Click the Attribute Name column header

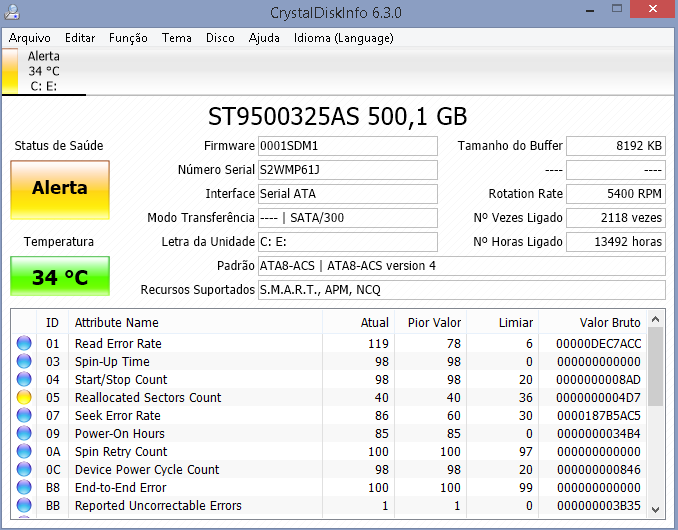click(x=195, y=322)
